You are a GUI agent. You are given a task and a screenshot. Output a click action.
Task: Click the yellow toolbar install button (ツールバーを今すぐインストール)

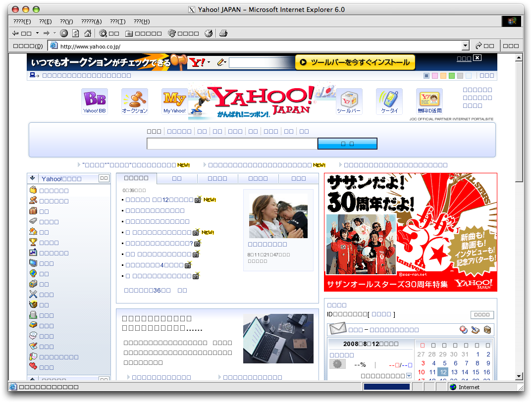click(355, 62)
